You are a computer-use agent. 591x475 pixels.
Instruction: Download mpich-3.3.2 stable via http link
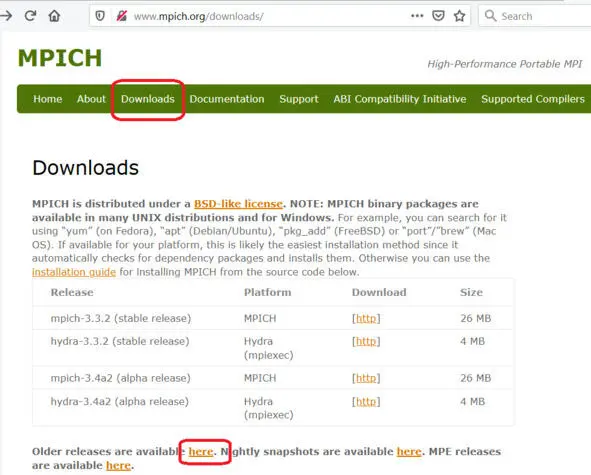point(366,319)
